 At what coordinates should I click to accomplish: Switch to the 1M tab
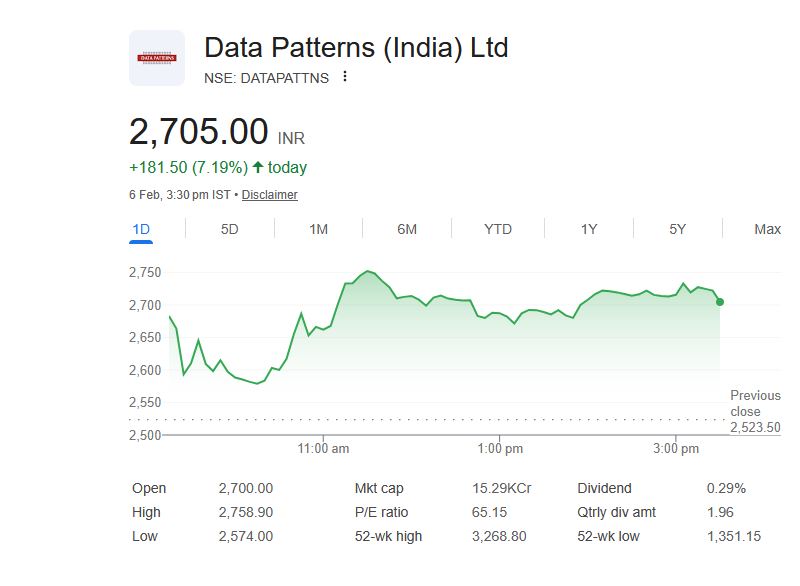(318, 229)
